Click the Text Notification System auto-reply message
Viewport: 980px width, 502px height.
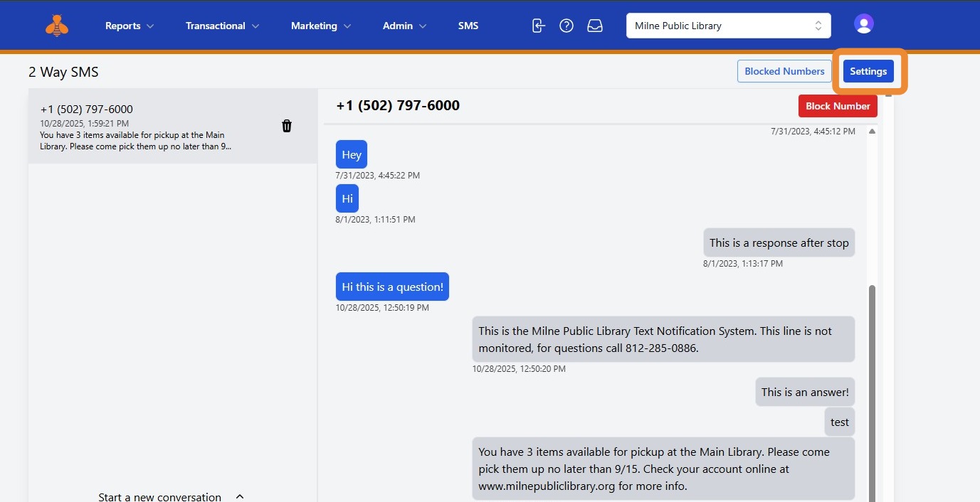[663, 339]
